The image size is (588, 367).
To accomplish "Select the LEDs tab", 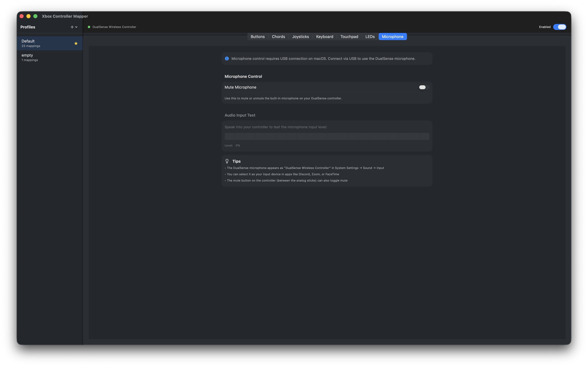I will point(370,37).
